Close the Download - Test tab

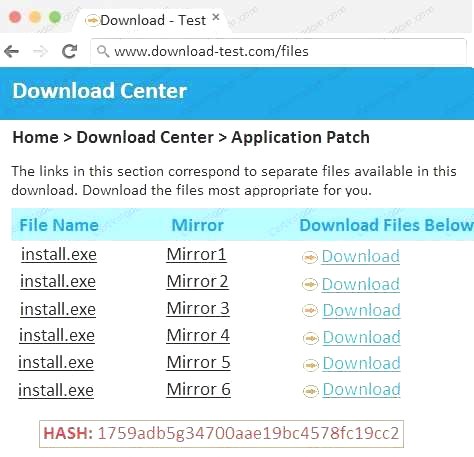point(216,17)
